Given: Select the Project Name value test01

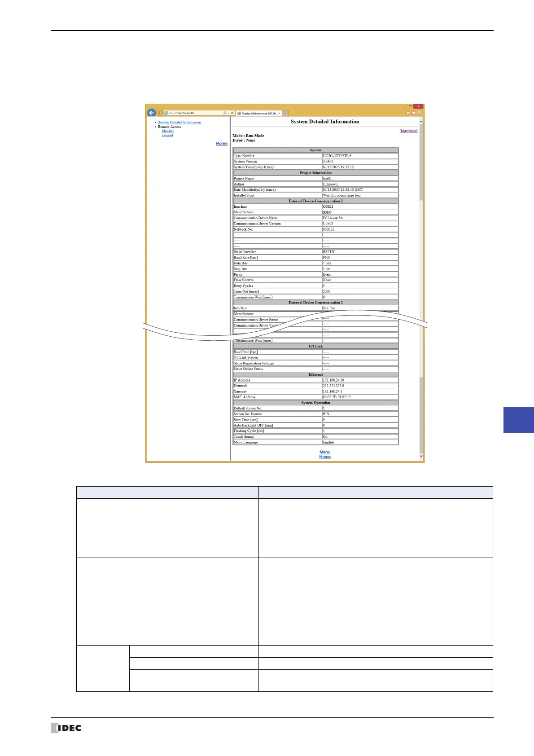Looking at the screenshot, I should click(x=327, y=179).
